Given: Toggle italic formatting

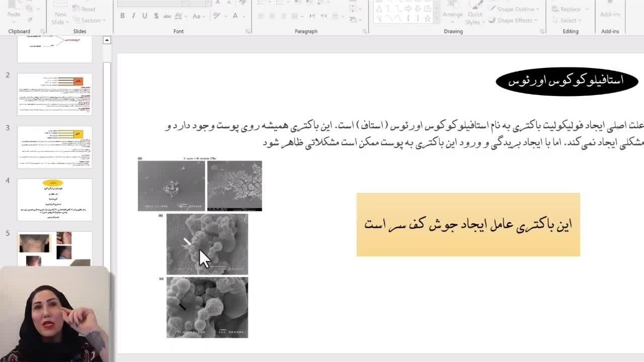Looking at the screenshot, I should click(133, 16).
